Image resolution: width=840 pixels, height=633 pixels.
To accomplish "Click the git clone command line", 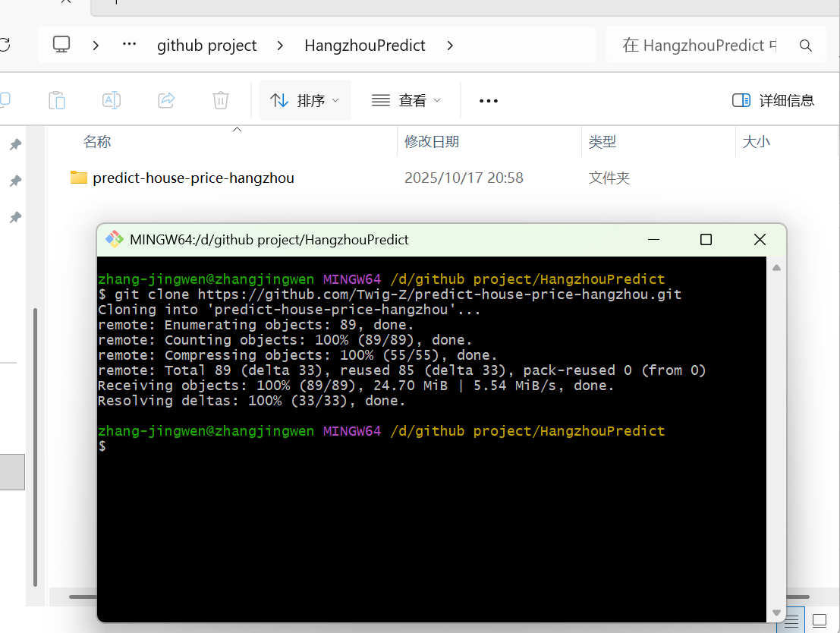I will point(389,294).
